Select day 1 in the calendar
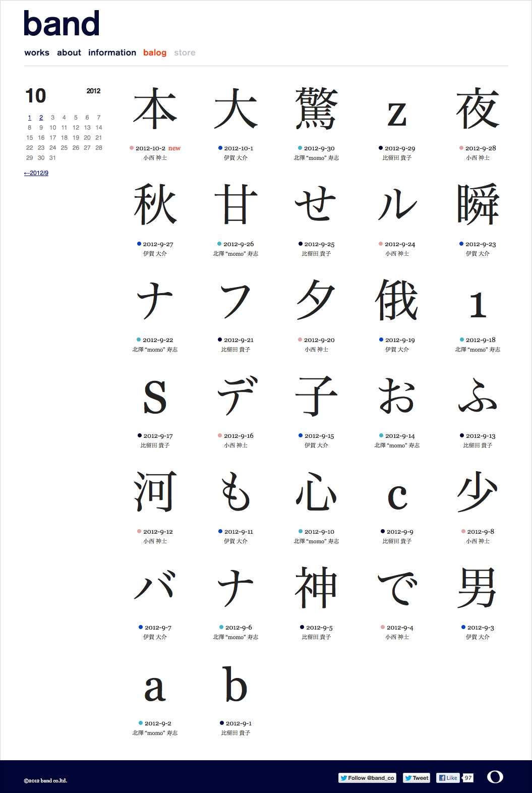The width and height of the screenshot is (532, 793). coord(30,118)
